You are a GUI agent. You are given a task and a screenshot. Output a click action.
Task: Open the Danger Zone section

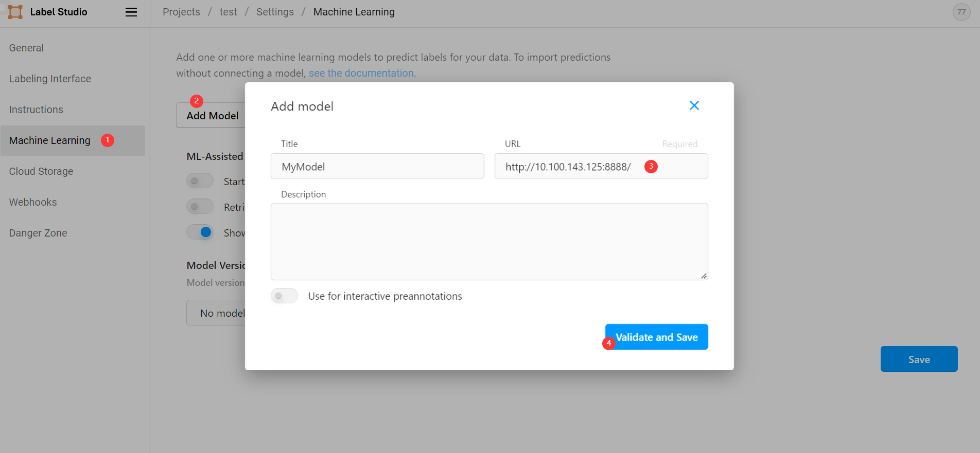(x=38, y=233)
